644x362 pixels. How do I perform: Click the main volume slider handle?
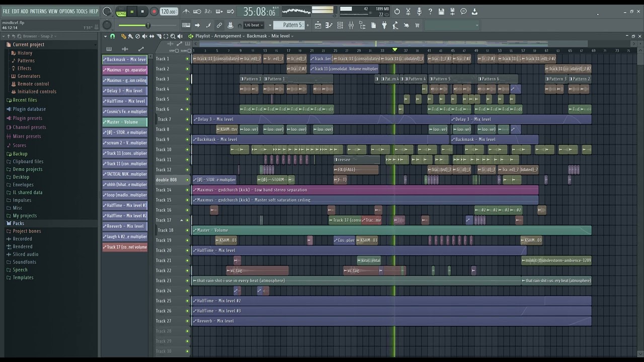click(147, 25)
